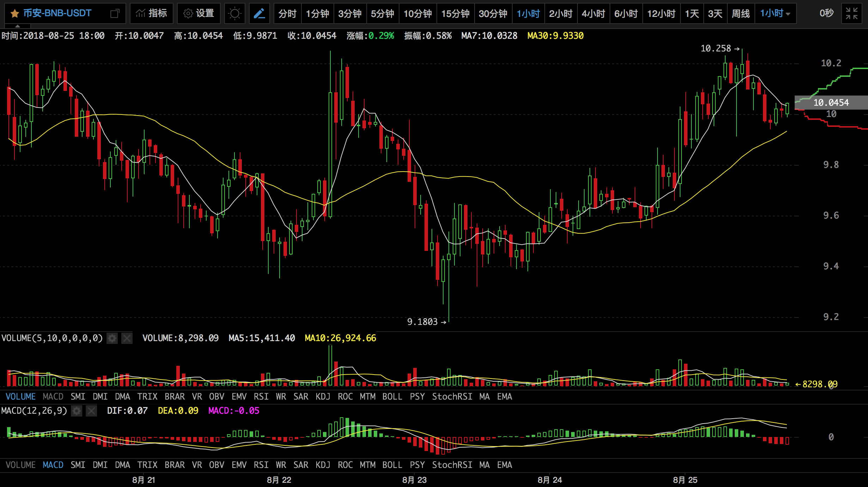Click the 8月 25 date label on axis
The width and height of the screenshot is (868, 487).
(x=685, y=480)
